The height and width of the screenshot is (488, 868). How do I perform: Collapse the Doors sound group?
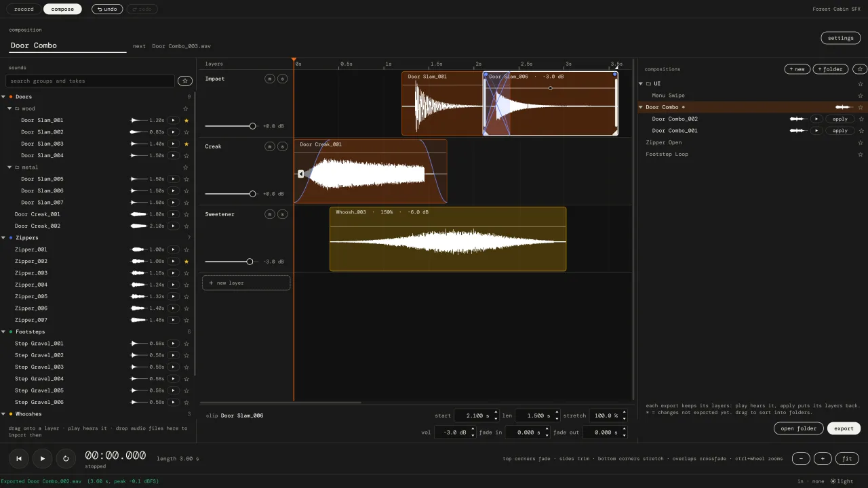point(3,97)
